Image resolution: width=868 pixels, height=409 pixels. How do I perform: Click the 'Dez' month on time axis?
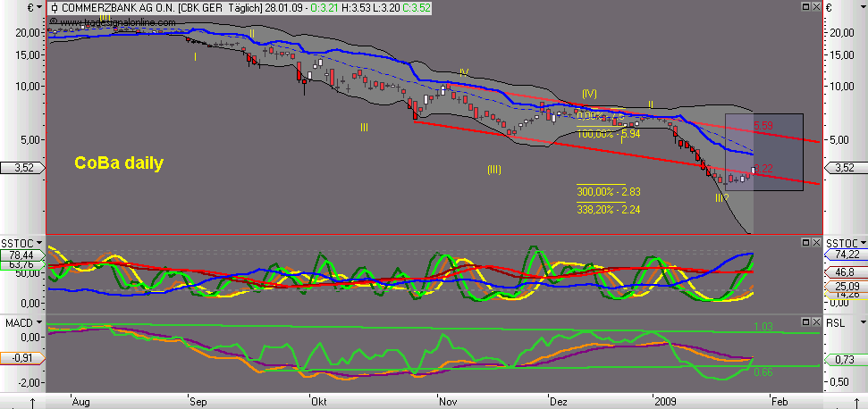(558, 402)
